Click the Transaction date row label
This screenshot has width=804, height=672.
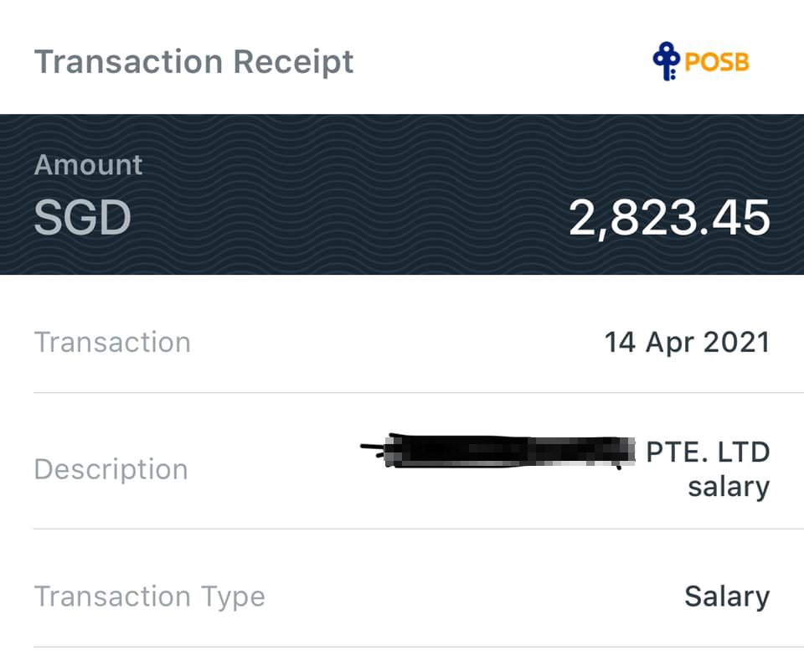click(x=112, y=343)
